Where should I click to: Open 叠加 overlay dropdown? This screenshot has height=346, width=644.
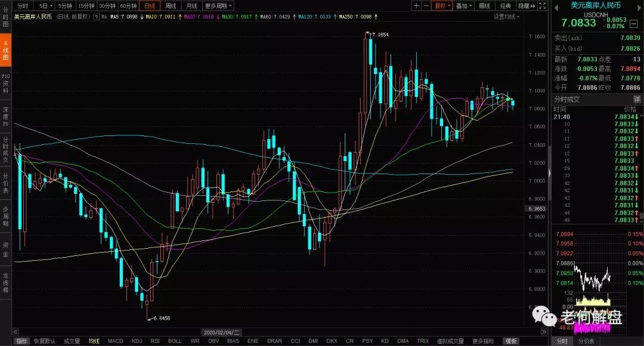pos(464,6)
